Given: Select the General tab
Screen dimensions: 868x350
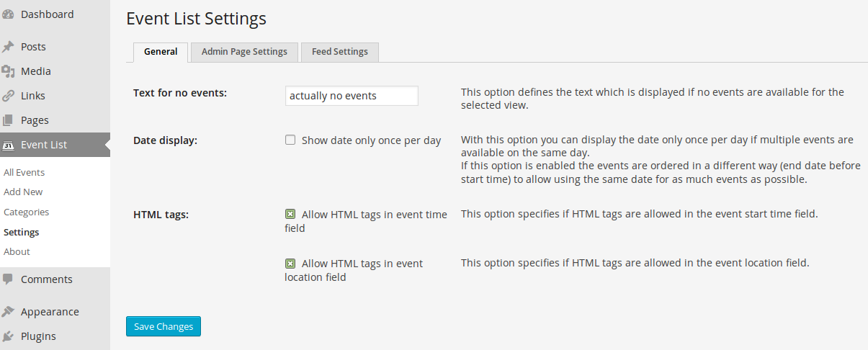Looking at the screenshot, I should click(x=161, y=52).
